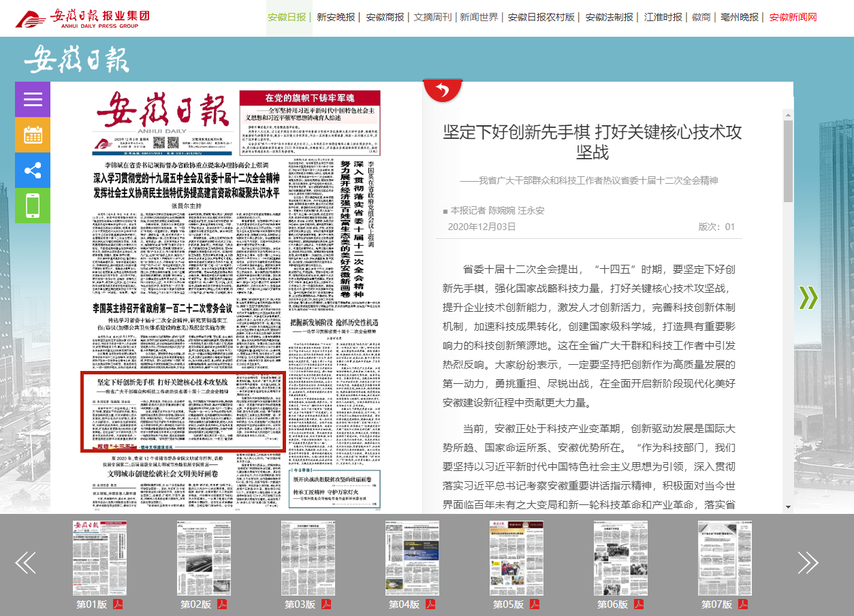
Task: Open page thumbnail 第05版
Action: pyautogui.click(x=517, y=558)
